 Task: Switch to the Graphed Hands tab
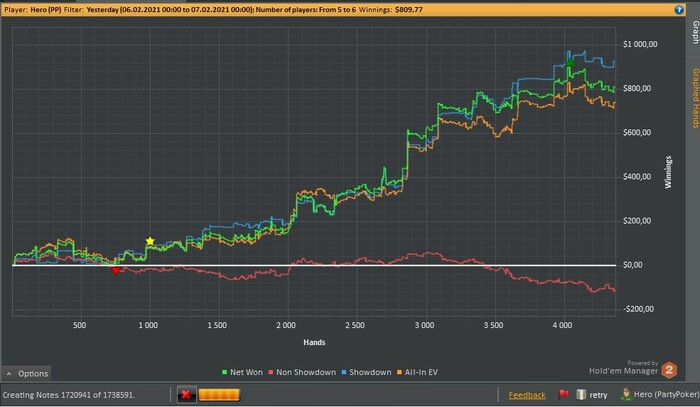point(695,98)
